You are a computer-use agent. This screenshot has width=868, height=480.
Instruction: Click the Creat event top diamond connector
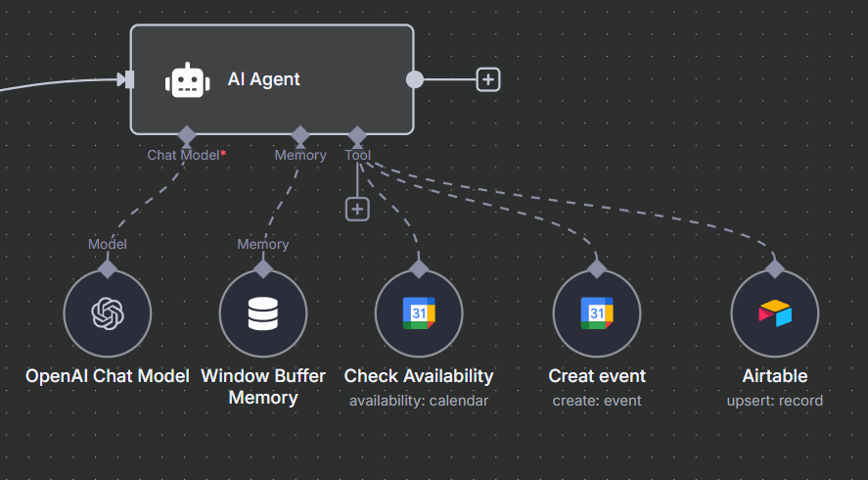[x=597, y=269]
